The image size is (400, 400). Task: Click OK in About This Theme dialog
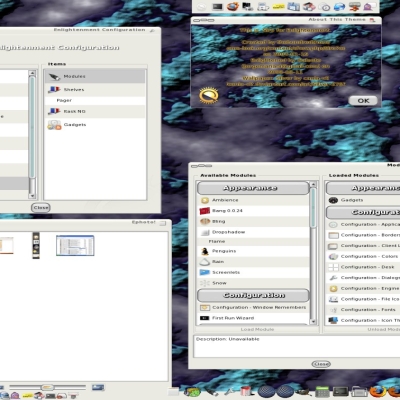363,101
